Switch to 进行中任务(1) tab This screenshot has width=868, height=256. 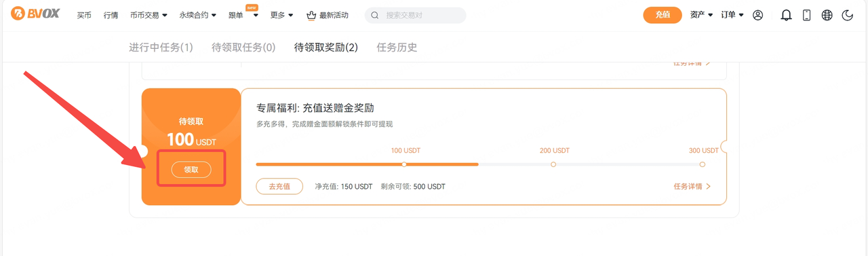point(161,48)
